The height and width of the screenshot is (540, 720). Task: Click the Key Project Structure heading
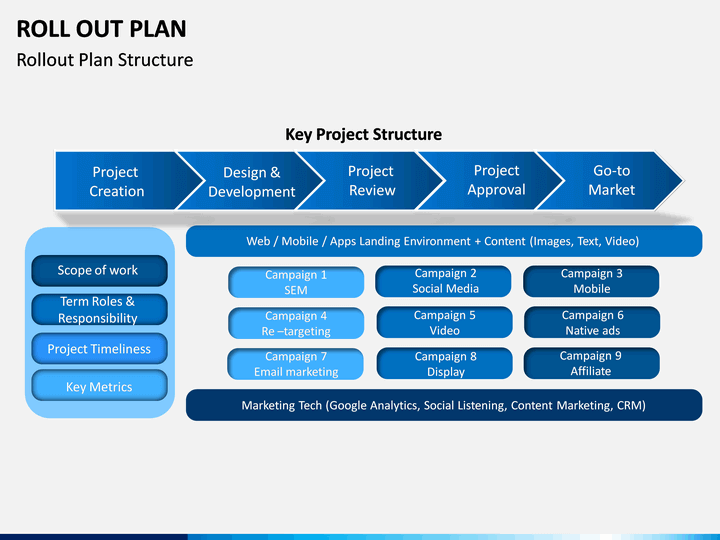(x=363, y=135)
